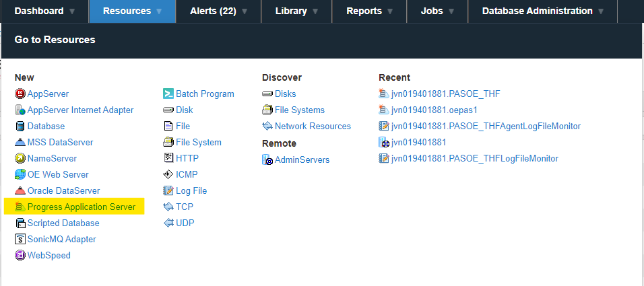Screen dimensions: 644x286
Task: Click the PASOE_THFLogFileMonitor icon
Action: [x=383, y=158]
